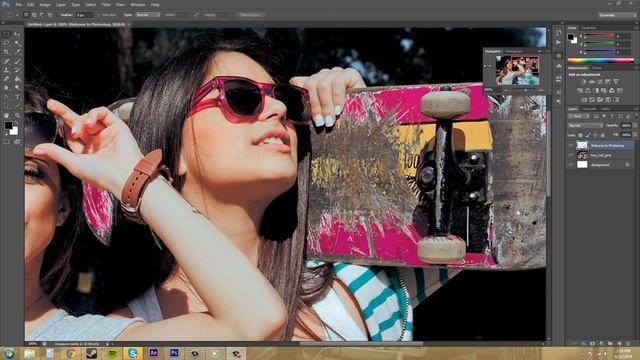Select the Rectangular Marquee tool
This screenshot has height=360, width=640.
tap(7, 34)
